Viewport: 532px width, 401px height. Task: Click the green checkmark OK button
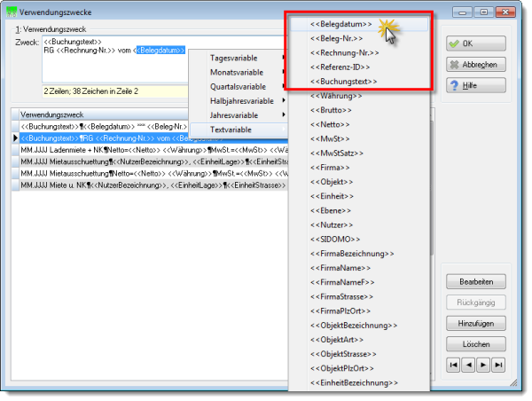475,43
